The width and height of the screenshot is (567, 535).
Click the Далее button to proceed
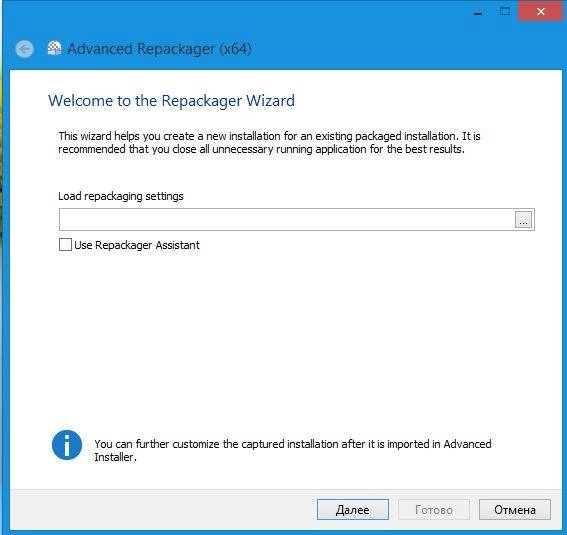(x=353, y=510)
